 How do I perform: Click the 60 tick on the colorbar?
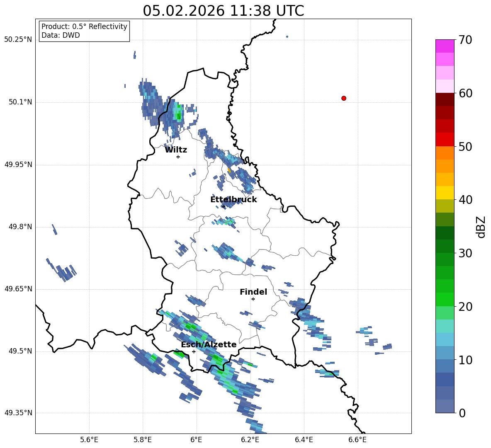tap(465, 93)
